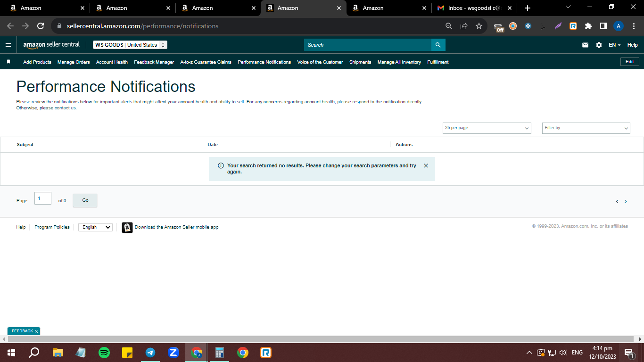The height and width of the screenshot is (362, 644).
Task: Open the EN language dropdown
Action: coord(615,45)
